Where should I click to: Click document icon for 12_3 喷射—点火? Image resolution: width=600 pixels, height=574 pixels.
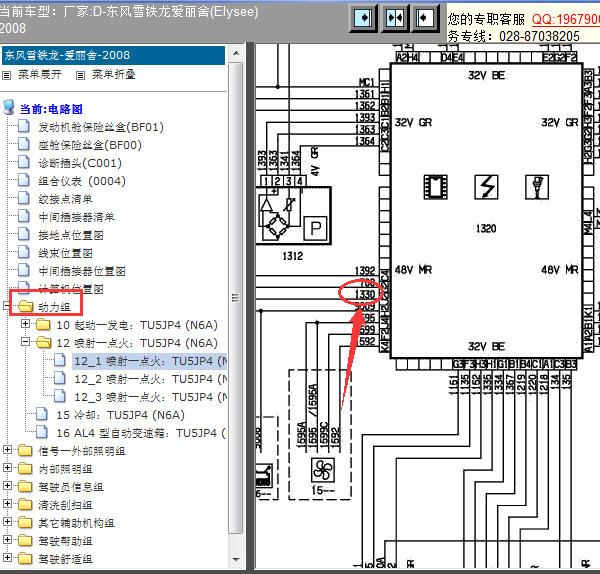pos(60,396)
